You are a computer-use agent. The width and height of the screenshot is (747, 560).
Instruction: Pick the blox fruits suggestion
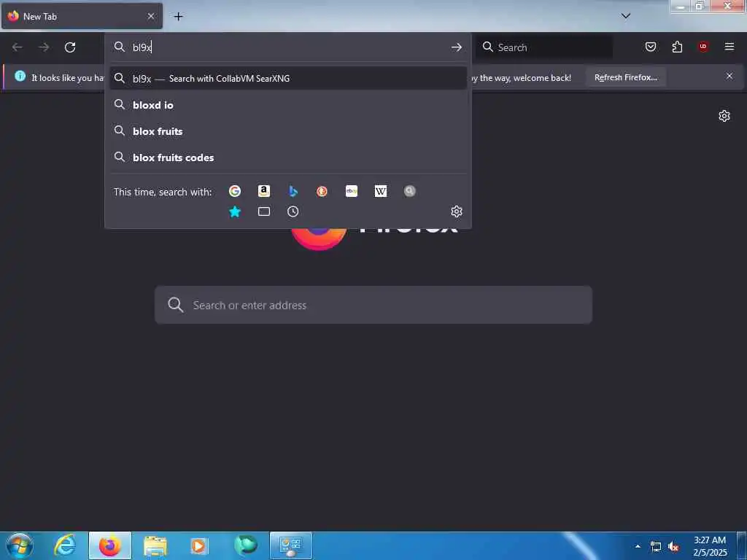click(x=287, y=131)
